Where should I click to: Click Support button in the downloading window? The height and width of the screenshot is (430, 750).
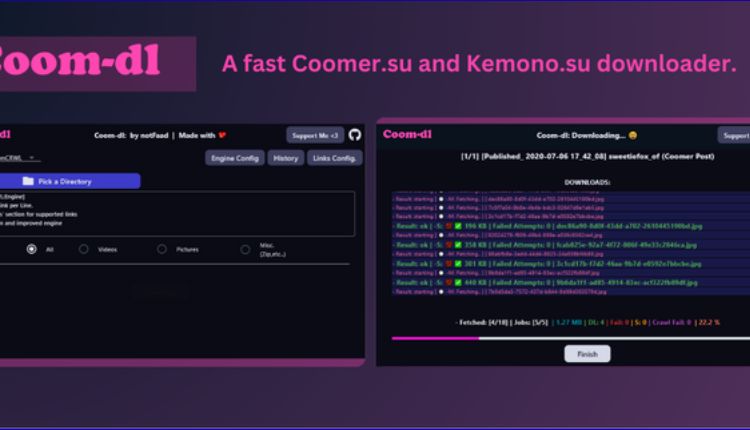tap(734, 135)
